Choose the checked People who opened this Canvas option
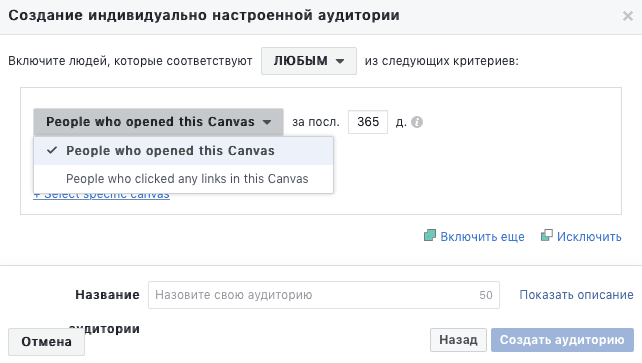The width and height of the screenshot is (642, 363). coord(183,151)
